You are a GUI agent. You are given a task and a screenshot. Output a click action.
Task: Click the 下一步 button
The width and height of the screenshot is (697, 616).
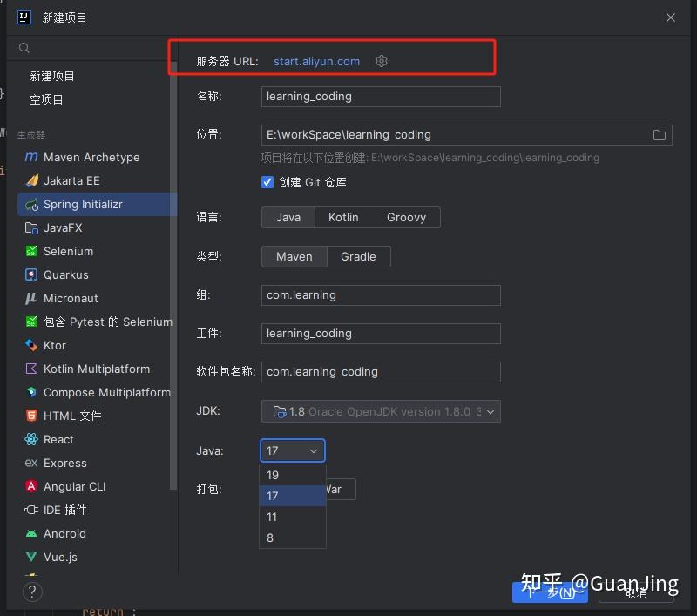(x=550, y=591)
